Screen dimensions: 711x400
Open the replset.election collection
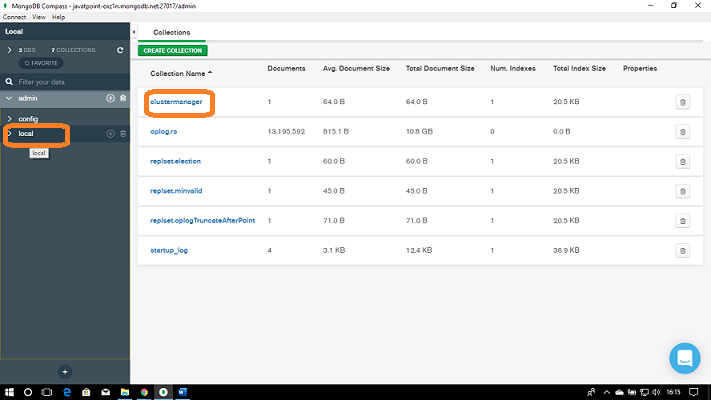point(175,161)
